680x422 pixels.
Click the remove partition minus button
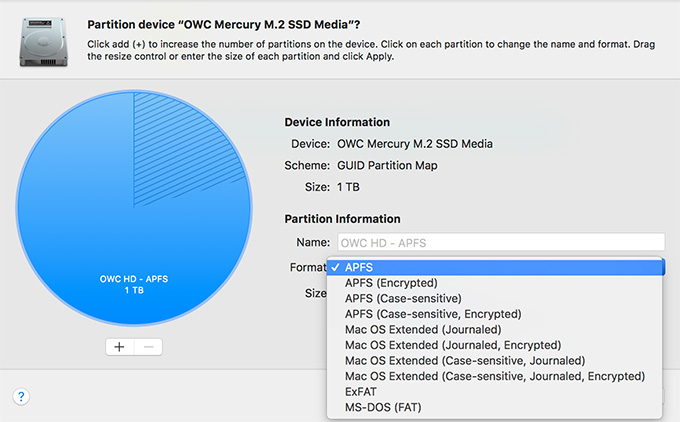[148, 347]
